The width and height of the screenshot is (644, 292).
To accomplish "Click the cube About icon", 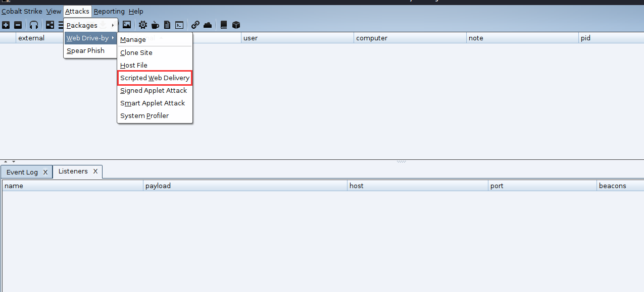I will 236,25.
